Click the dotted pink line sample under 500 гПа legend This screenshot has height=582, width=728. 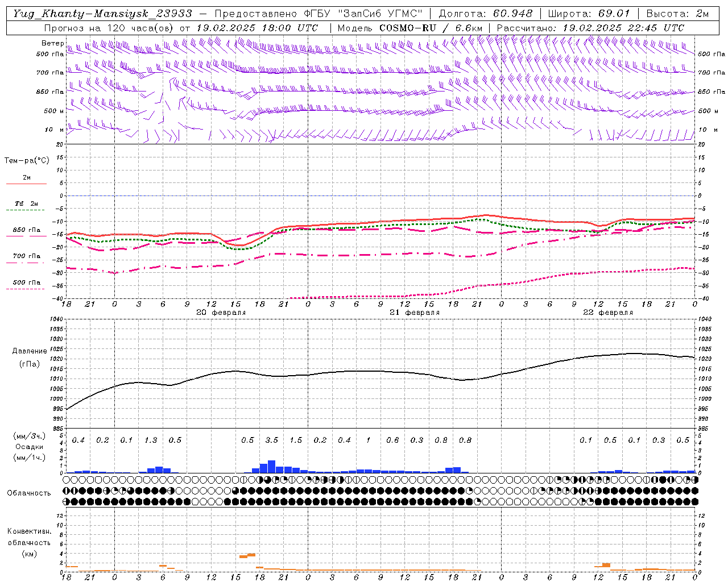[x=26, y=289]
